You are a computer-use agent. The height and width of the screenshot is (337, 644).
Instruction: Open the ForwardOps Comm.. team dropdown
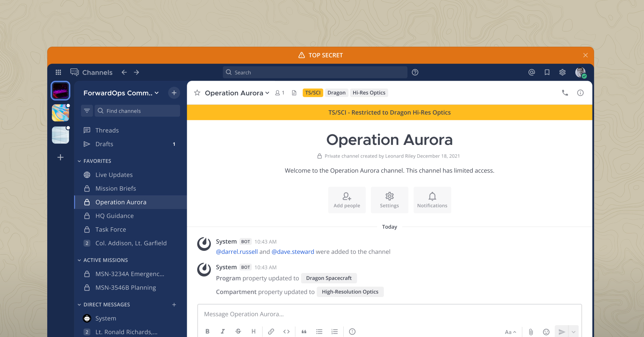tap(121, 93)
